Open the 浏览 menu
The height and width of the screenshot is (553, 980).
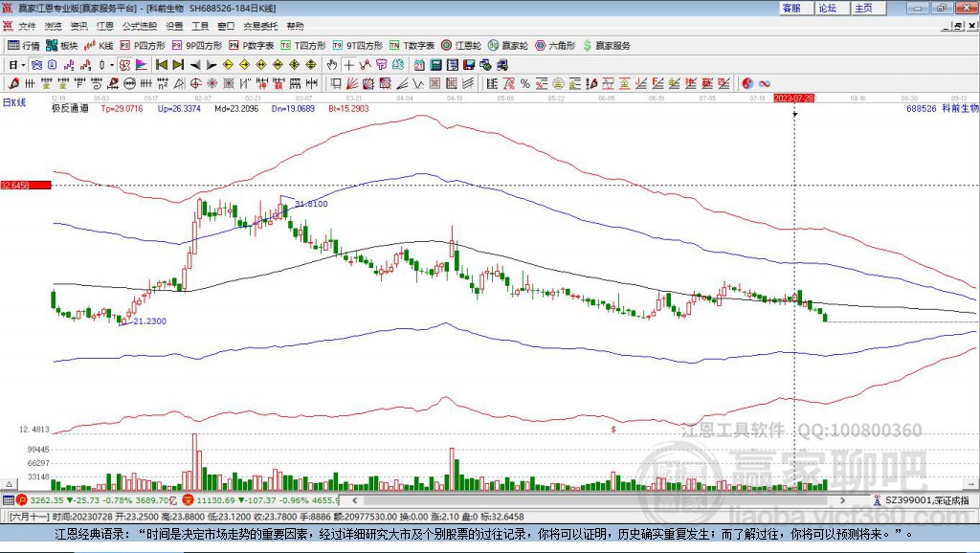point(54,26)
